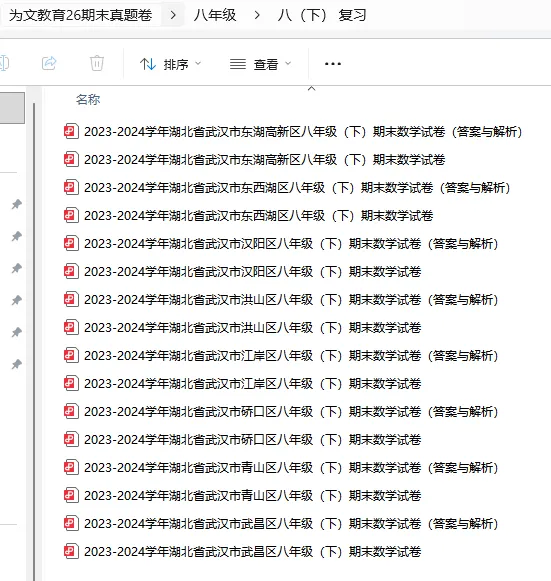Click the PDF icon of 洪山区 answers file
Screen dimensions: 551x581
pyautogui.click(x=71, y=299)
